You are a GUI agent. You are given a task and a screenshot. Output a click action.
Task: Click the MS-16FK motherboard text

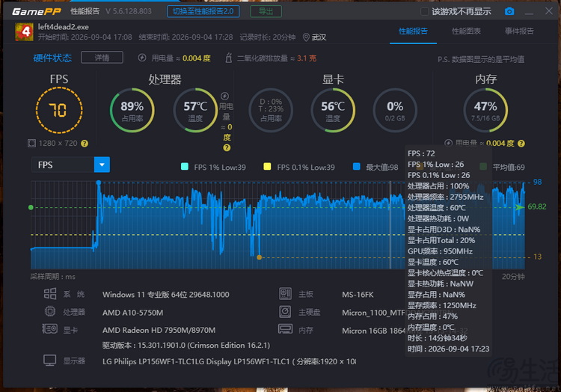point(358,294)
